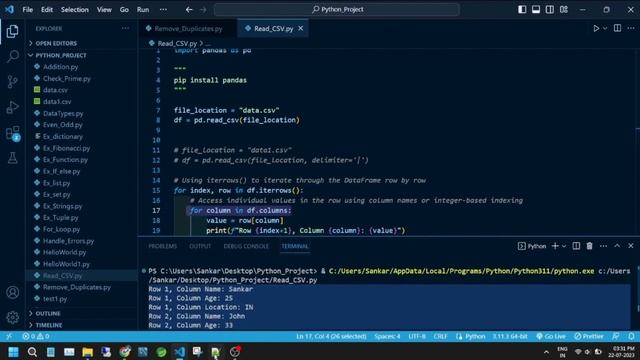Open Remove_Duplicates.py in file tree
Screen dimensions: 640x360
[x=77, y=287]
